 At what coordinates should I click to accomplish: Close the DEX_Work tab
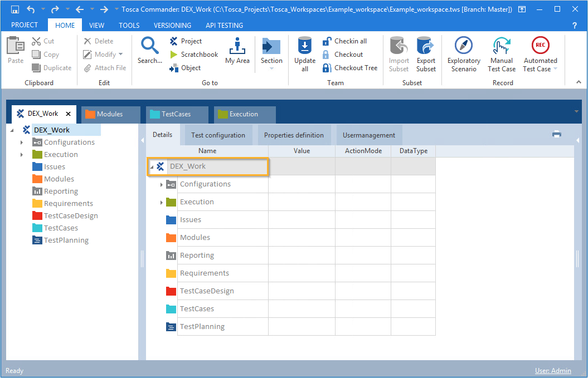pyautogui.click(x=68, y=114)
